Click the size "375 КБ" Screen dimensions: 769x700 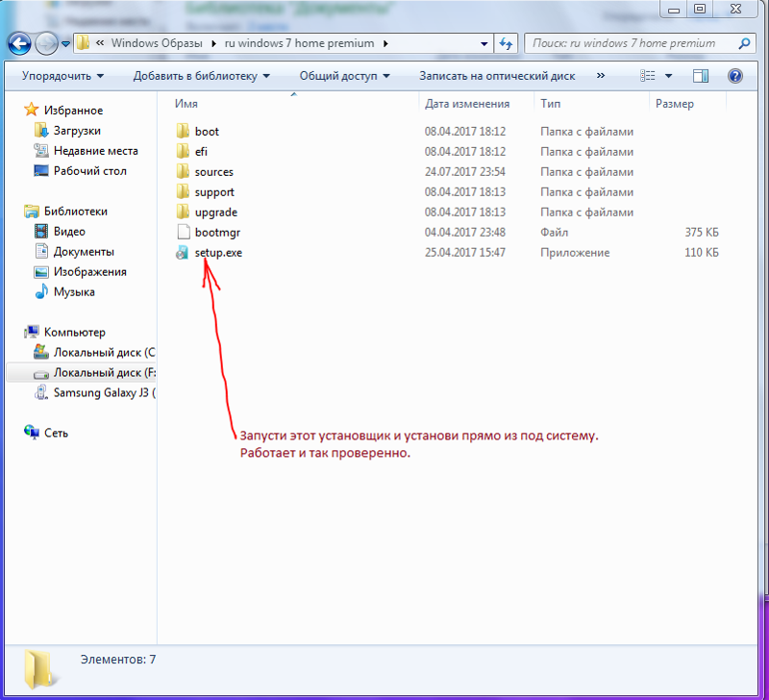702,232
